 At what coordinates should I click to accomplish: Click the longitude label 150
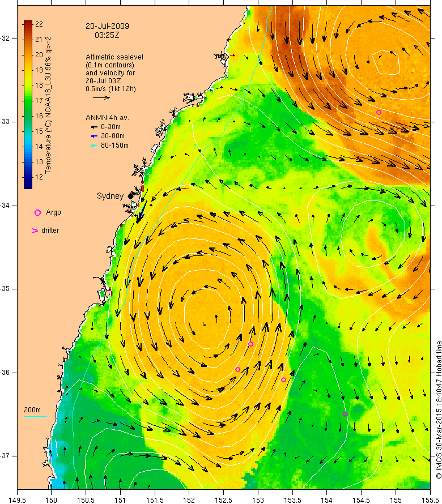tap(51, 501)
